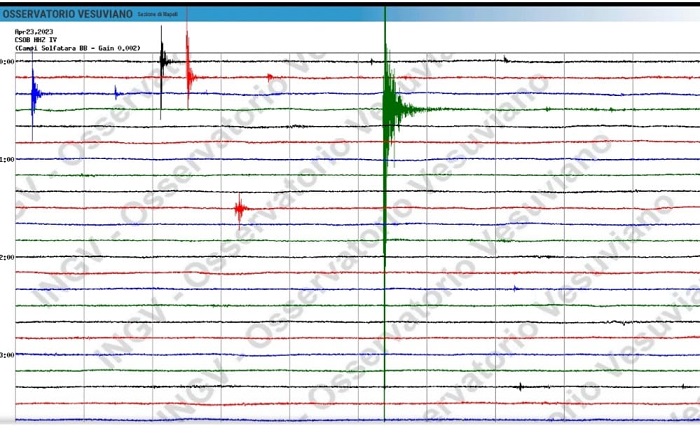Click the 0:00 time axis label
Viewport: 700px width, 435px height.
7,62
